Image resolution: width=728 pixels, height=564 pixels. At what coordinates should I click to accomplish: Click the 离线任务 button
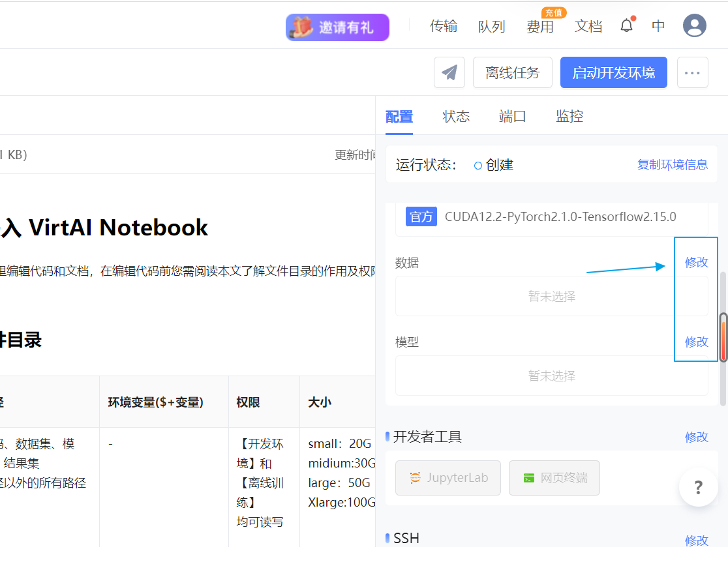pyautogui.click(x=513, y=72)
